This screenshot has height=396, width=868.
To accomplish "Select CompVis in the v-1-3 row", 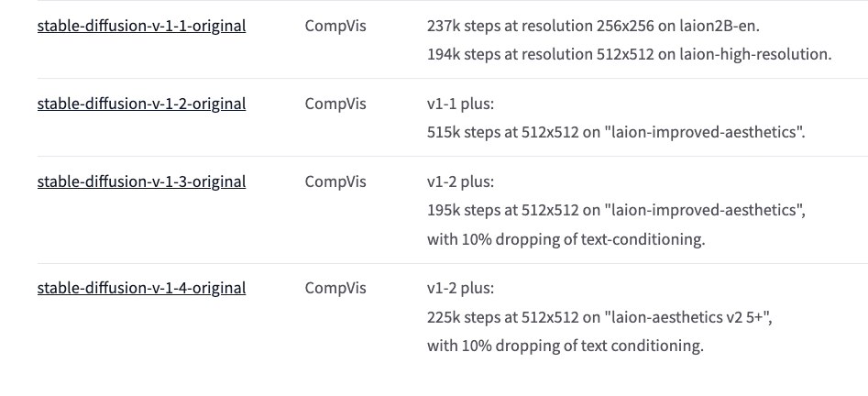I will coord(335,181).
